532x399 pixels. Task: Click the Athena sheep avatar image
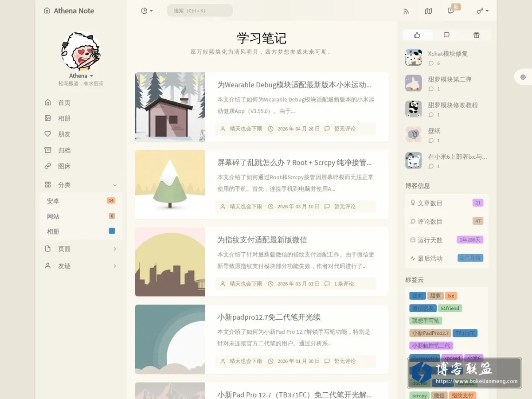(x=81, y=51)
